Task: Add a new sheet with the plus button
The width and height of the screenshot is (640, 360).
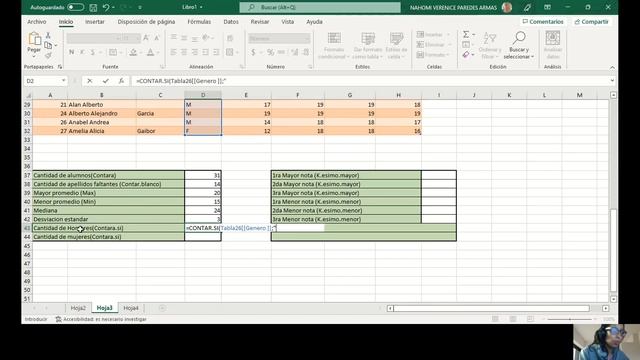Action: point(162,308)
